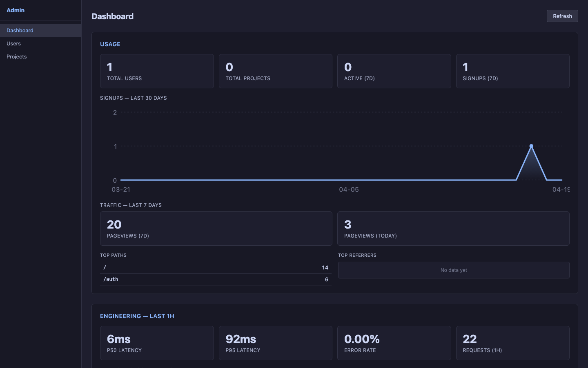Screen dimensions: 588x368
Task: Click the Admin logo link
Action: point(16,10)
